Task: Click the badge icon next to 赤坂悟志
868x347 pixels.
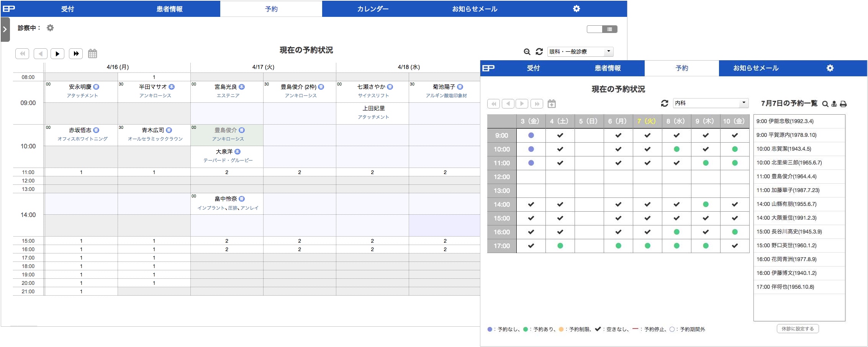Action: [96, 130]
